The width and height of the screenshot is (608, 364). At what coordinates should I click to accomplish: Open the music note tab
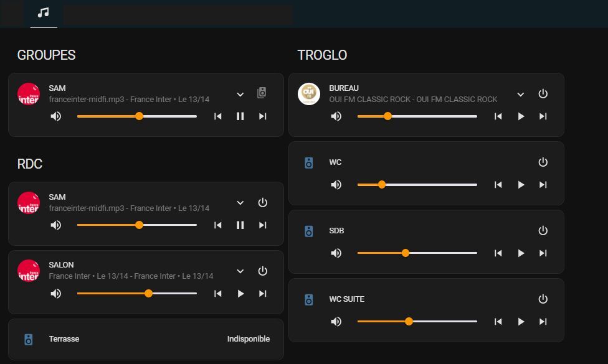coord(43,13)
